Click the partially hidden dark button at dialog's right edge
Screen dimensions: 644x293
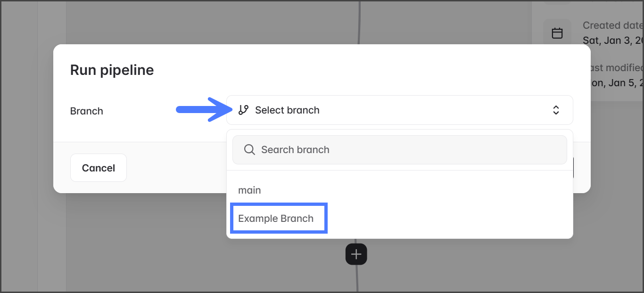point(573,168)
